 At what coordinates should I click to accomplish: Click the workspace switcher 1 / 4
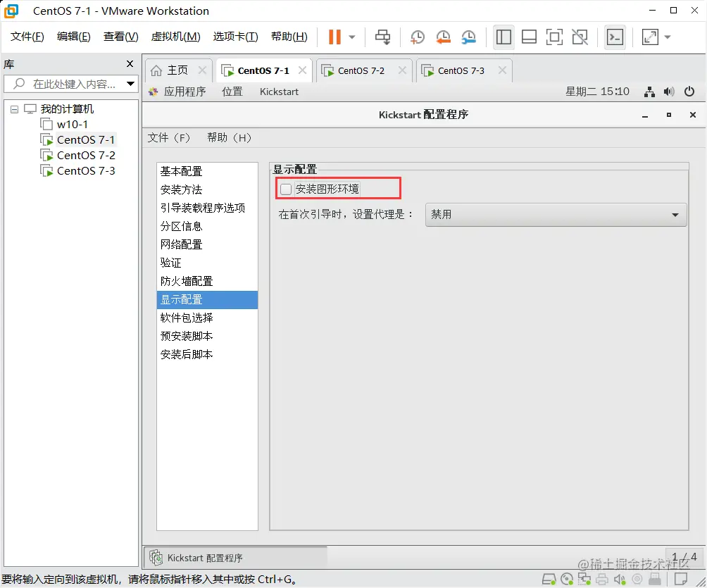pos(684,557)
